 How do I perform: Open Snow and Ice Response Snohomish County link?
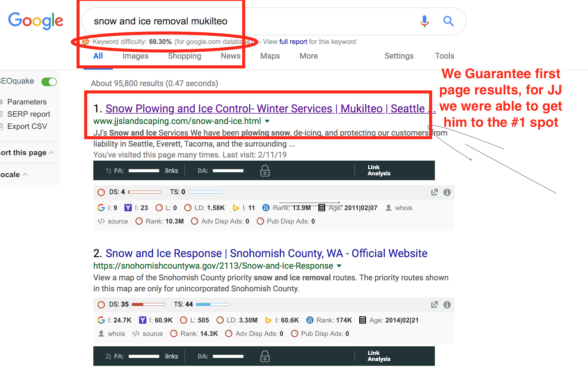coord(266,253)
